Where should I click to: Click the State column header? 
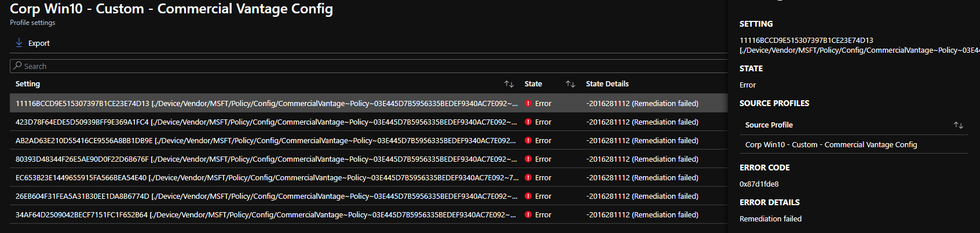pos(533,84)
